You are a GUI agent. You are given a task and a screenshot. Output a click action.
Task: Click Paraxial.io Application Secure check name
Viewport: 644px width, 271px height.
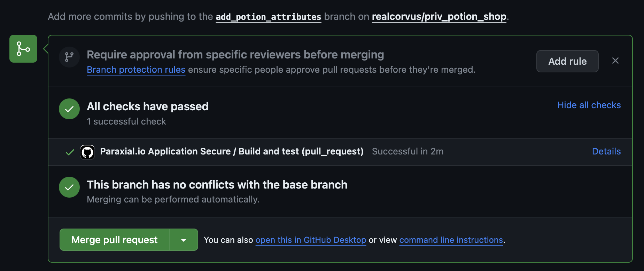pos(232,151)
